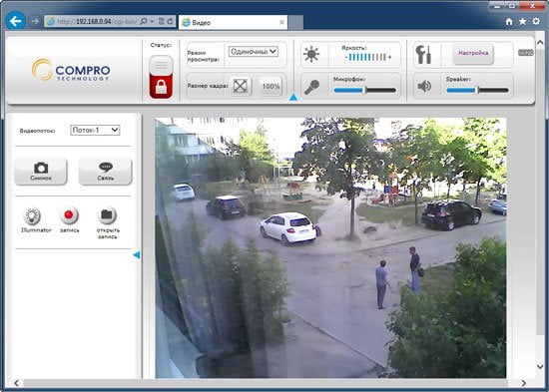Open the Связь talk button with speech bubble
The width and height of the screenshot is (549, 392).
[x=106, y=172]
